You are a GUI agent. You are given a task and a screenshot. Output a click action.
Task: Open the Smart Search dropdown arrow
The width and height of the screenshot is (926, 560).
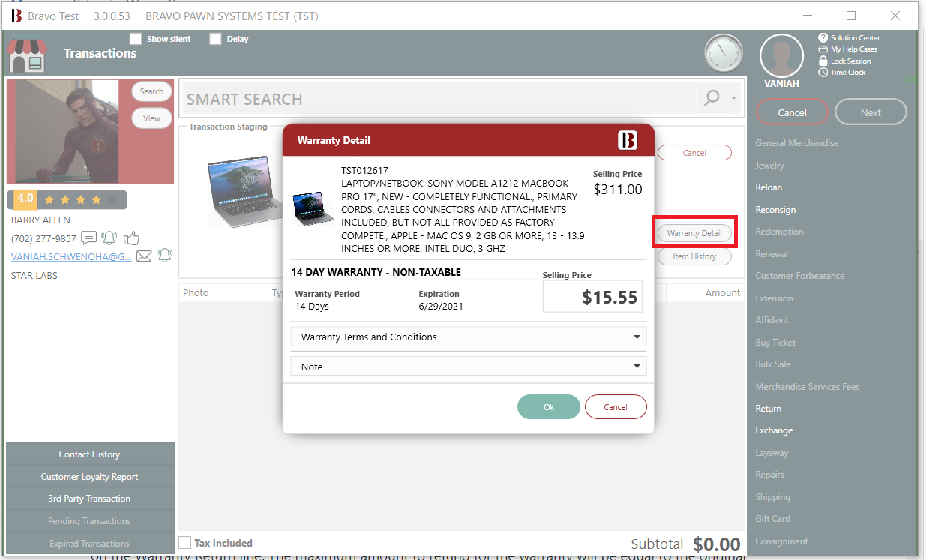[x=734, y=99]
